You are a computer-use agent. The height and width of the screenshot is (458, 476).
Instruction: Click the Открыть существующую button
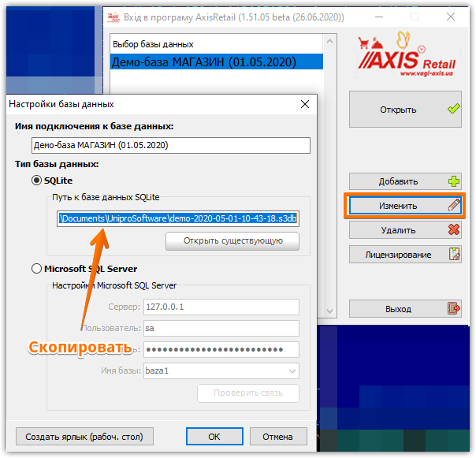232,241
